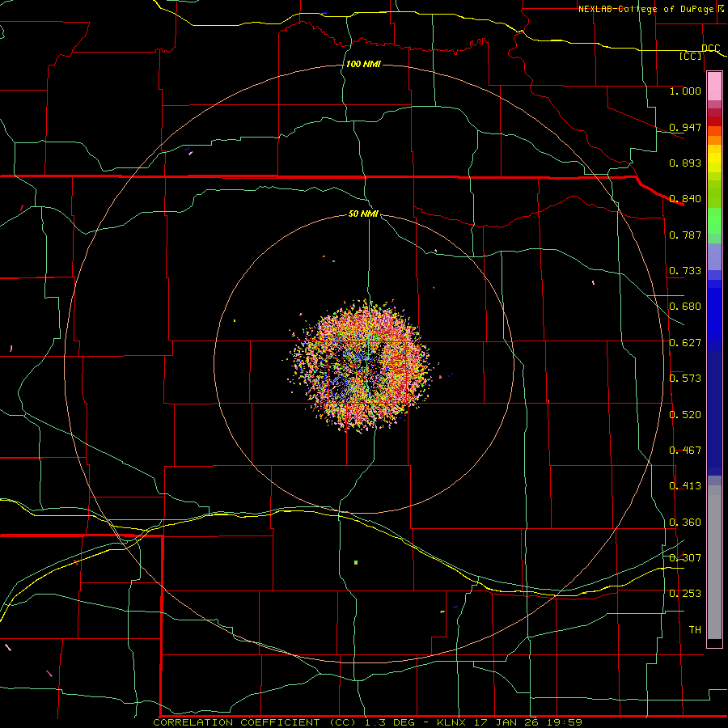Viewport: 728px width, 728px height.
Task: Click the pink segment of color bar
Action: click(x=714, y=87)
